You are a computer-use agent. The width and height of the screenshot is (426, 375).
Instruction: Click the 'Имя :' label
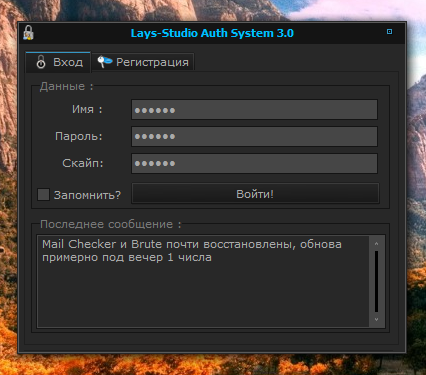tap(87, 109)
